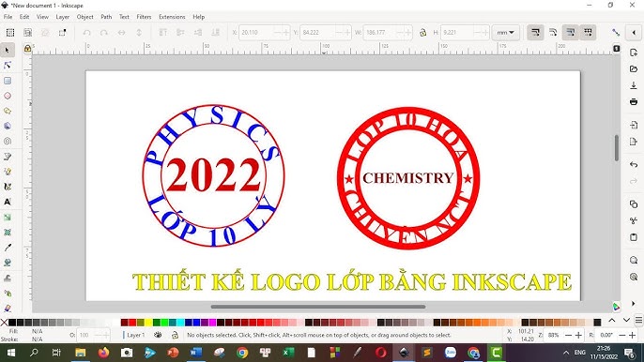Image resolution: width=644 pixels, height=362 pixels.
Task: Click Select all objects icon
Action: 10,33
